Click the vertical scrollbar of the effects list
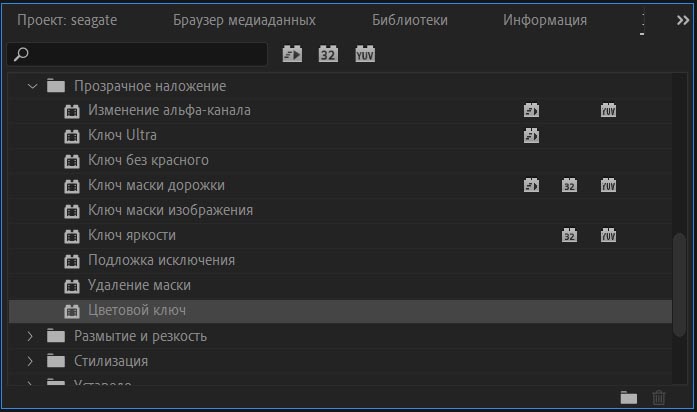697x412 pixels. (x=680, y=280)
